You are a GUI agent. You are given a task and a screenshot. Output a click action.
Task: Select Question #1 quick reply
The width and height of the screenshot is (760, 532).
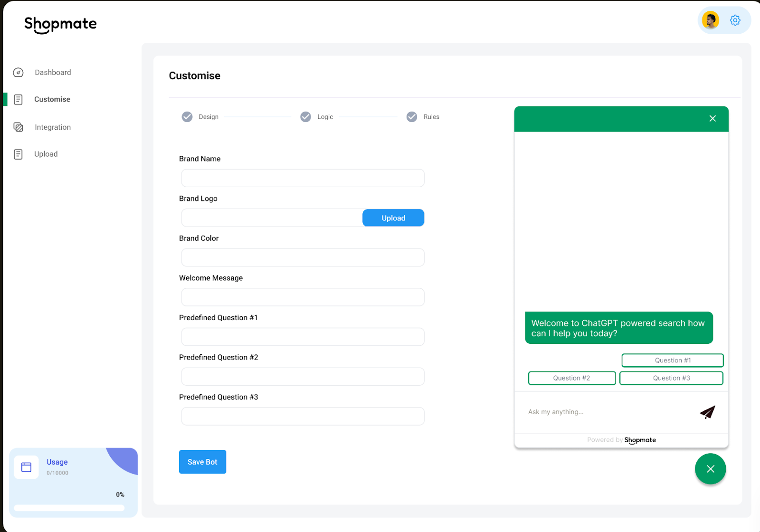pyautogui.click(x=673, y=361)
